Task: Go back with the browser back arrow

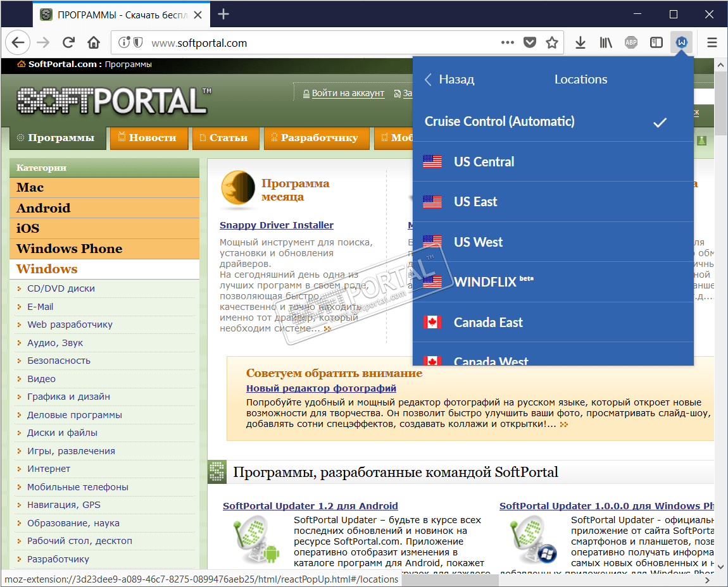Action: 18,42
